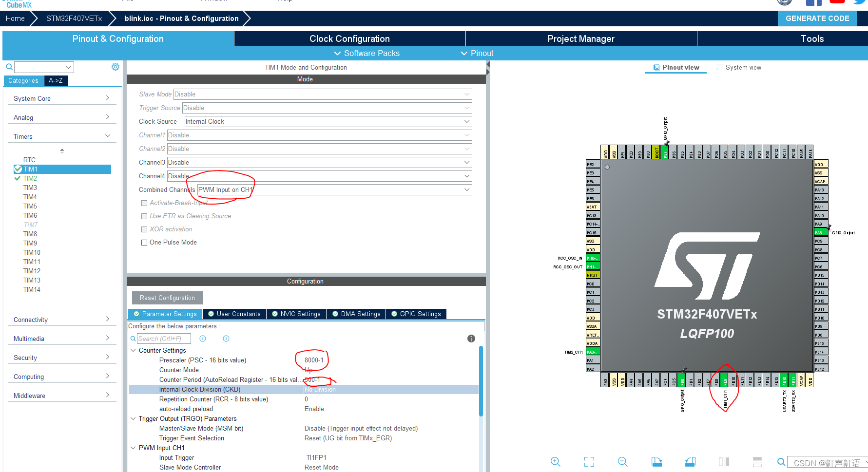
Task: Toggle Use ETR as Clearing Source checkbox
Action: [144, 216]
